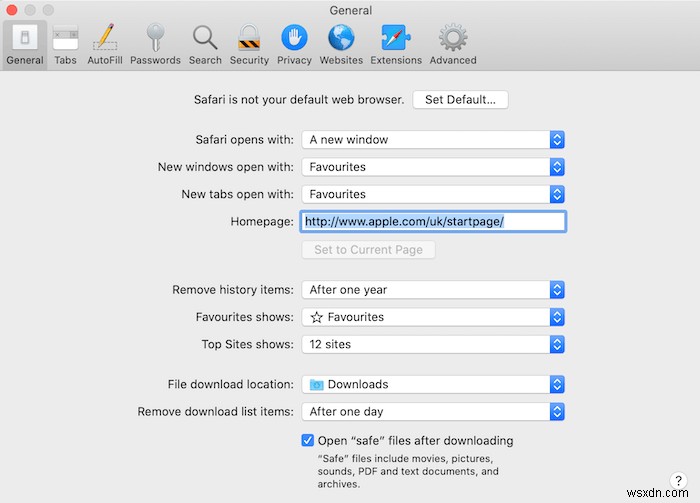Open the 'New windows open with' dropdown
Image resolution: width=700 pixels, height=503 pixels.
coord(433,167)
